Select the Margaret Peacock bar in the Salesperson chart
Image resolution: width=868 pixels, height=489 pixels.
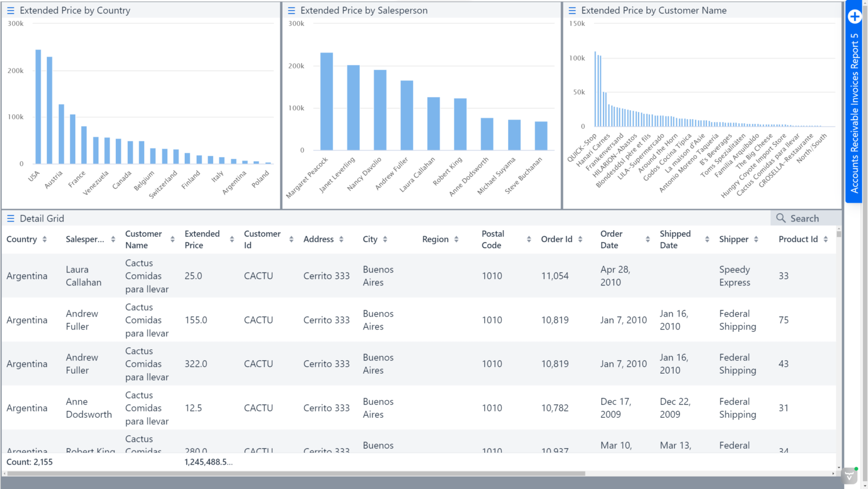coord(327,102)
